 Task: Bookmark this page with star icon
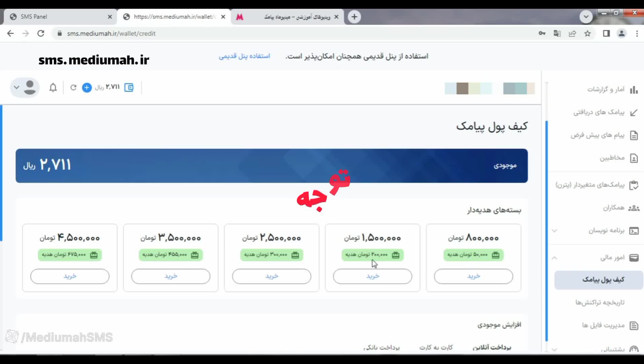(587, 33)
